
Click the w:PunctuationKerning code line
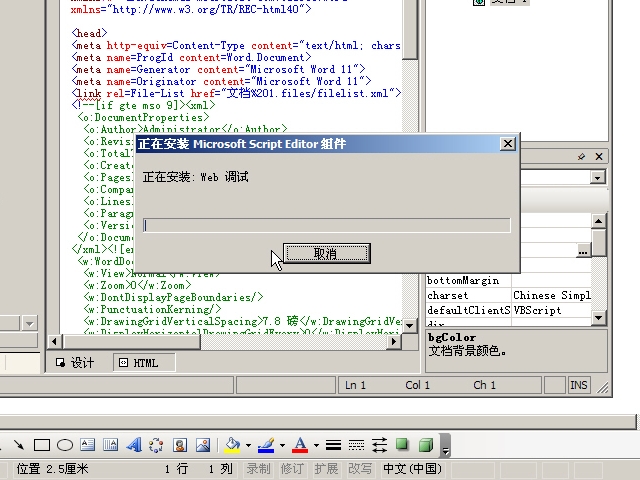(153, 309)
